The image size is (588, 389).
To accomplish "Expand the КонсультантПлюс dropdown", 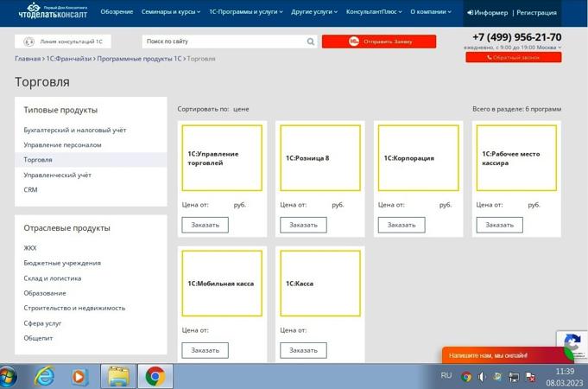I will point(374,12).
